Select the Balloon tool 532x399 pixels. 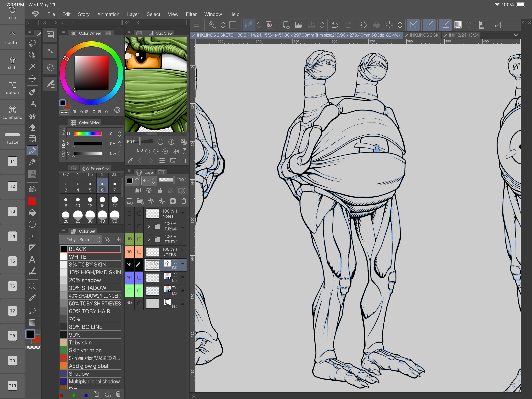click(32, 310)
